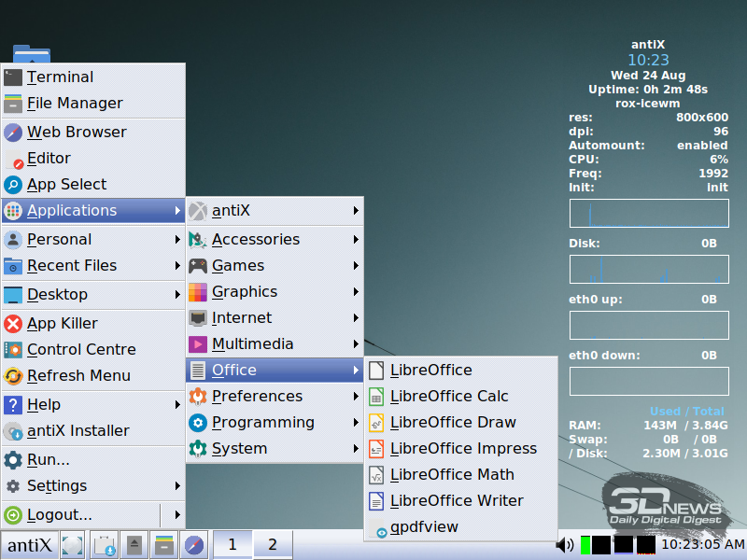This screenshot has width=747, height=560.
Task: Switch to workspace 2
Action: pyautogui.click(x=273, y=544)
